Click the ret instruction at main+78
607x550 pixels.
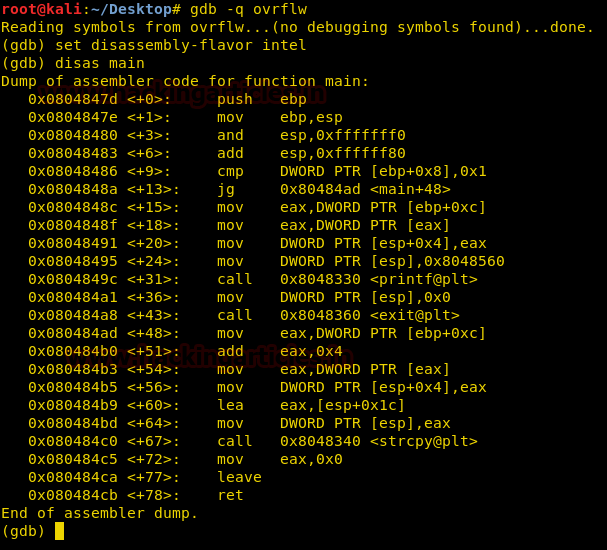click(x=231, y=495)
